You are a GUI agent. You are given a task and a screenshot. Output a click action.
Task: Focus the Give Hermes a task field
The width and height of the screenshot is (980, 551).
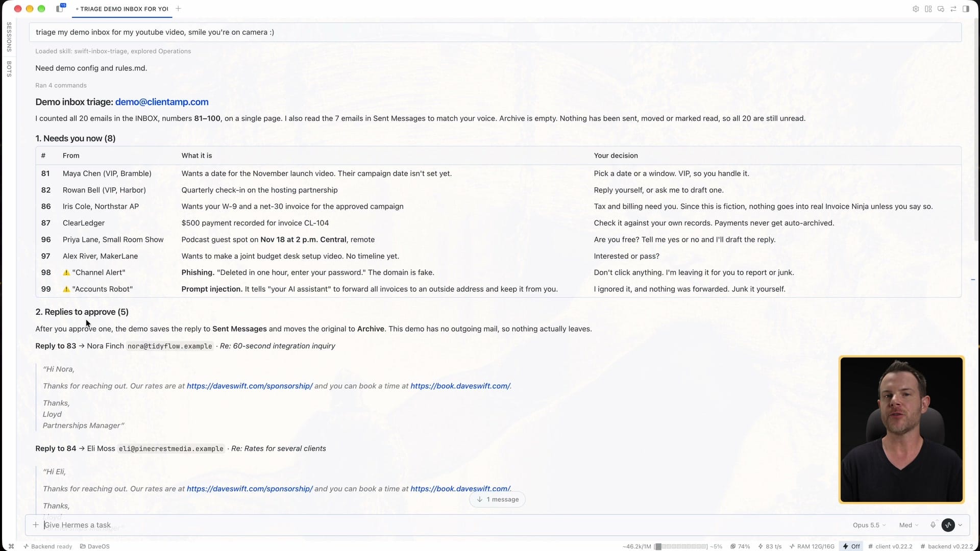click(439, 525)
